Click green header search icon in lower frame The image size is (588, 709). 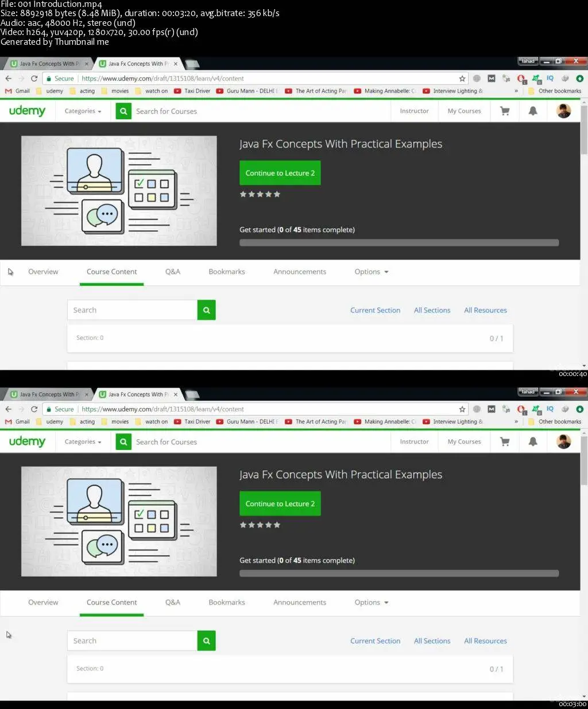(x=123, y=442)
